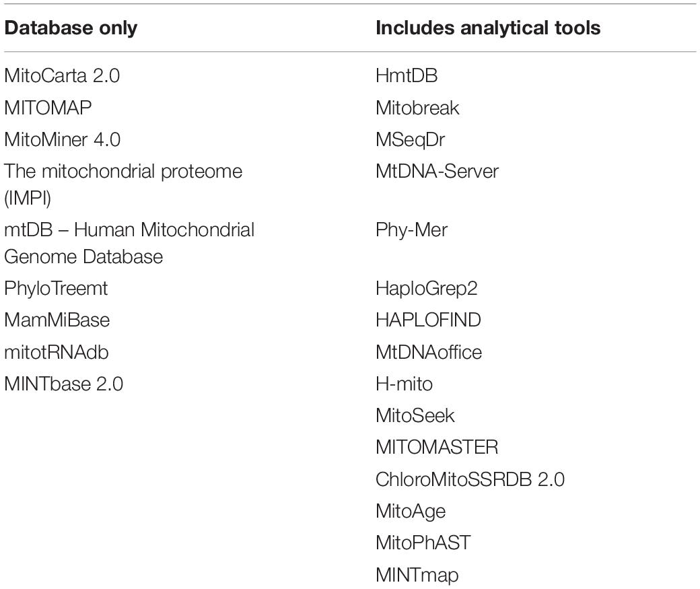Click mtDB Human Mitochondrial Genome Database
The image size is (700, 589).
(129, 243)
